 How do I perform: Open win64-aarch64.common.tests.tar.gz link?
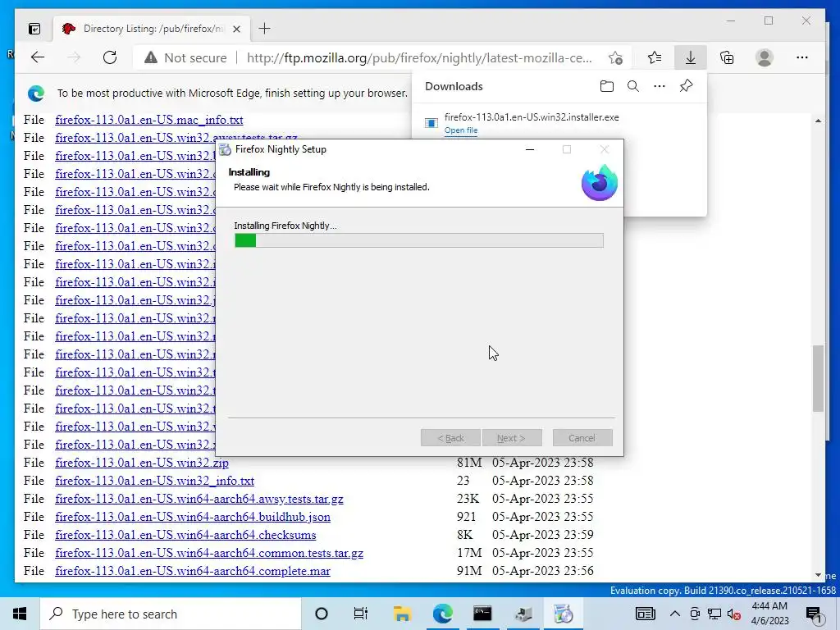tap(209, 553)
